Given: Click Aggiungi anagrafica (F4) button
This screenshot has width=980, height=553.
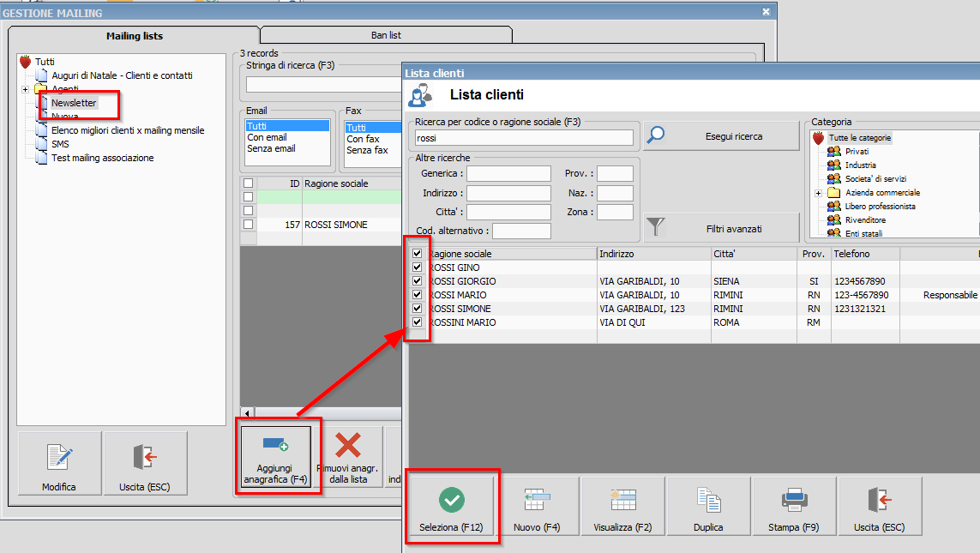Looking at the screenshot, I should point(275,457).
